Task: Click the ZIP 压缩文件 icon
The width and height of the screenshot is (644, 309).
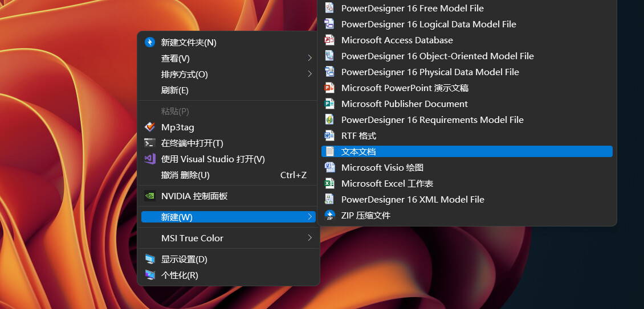Action: [x=329, y=216]
